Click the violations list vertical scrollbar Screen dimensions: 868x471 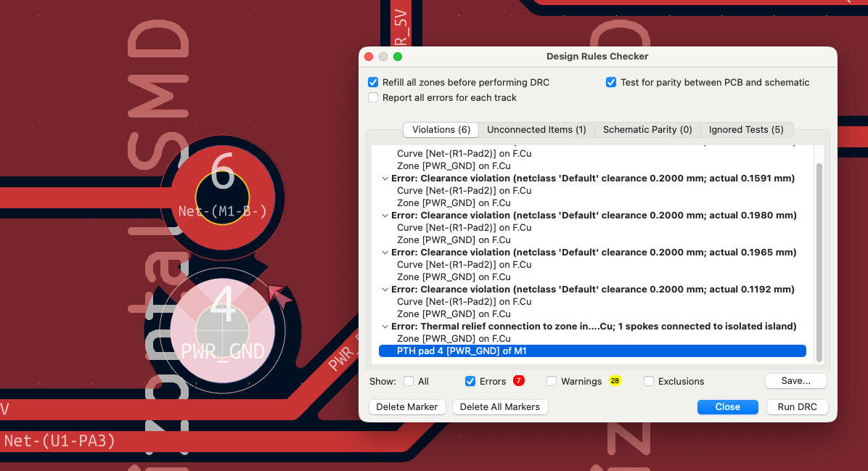[819, 263]
